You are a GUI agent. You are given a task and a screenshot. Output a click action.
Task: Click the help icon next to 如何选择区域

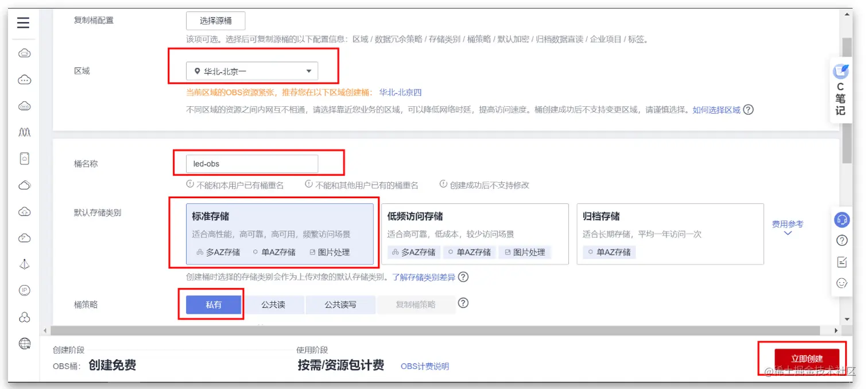point(748,109)
